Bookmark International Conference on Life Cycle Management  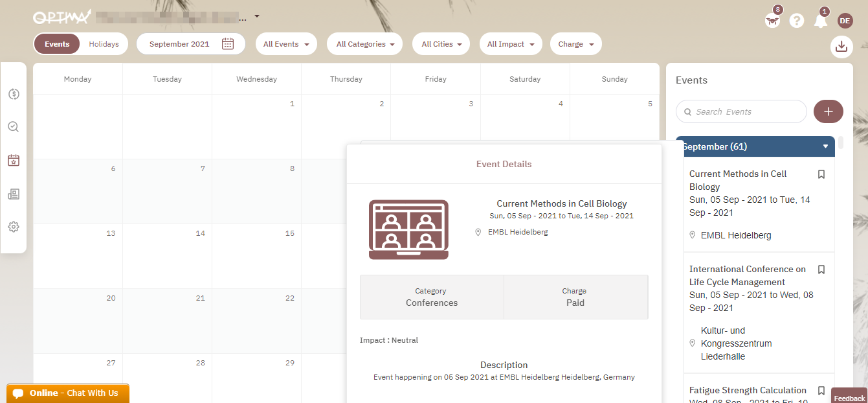(x=821, y=270)
